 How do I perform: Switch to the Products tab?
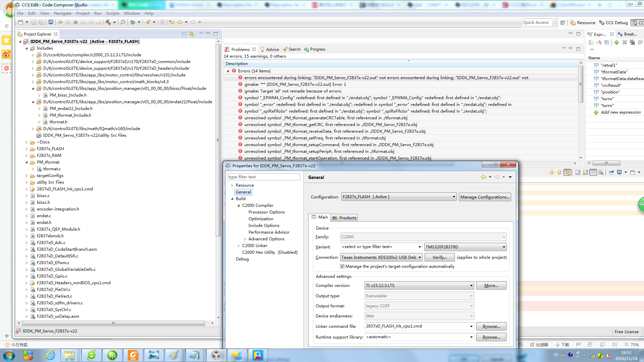point(344,218)
